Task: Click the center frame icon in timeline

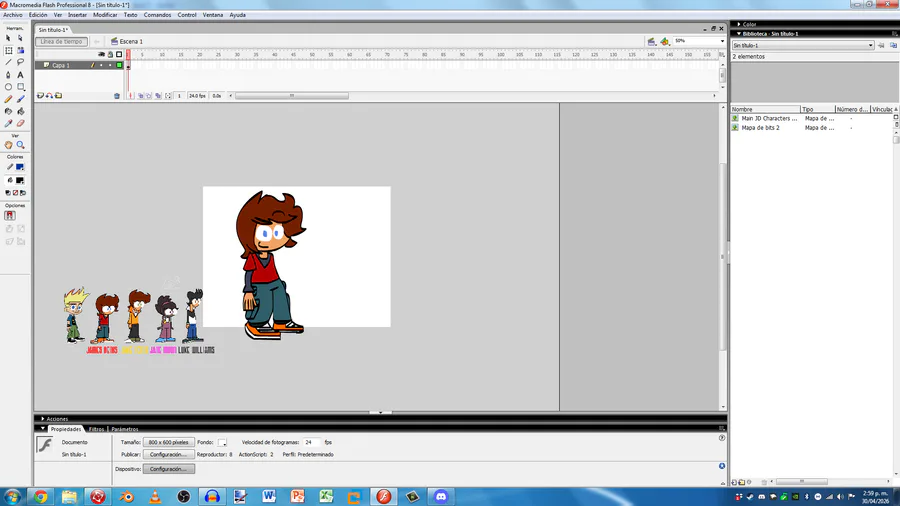Action: pos(131,96)
